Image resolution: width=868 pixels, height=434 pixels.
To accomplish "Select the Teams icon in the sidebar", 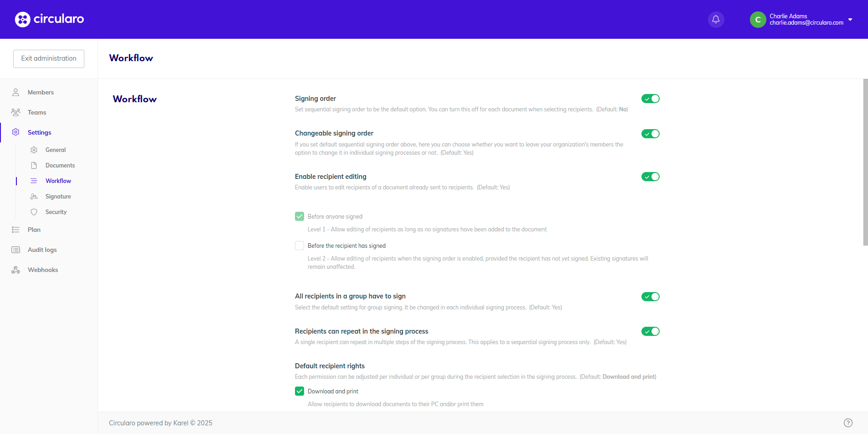I will [x=15, y=112].
